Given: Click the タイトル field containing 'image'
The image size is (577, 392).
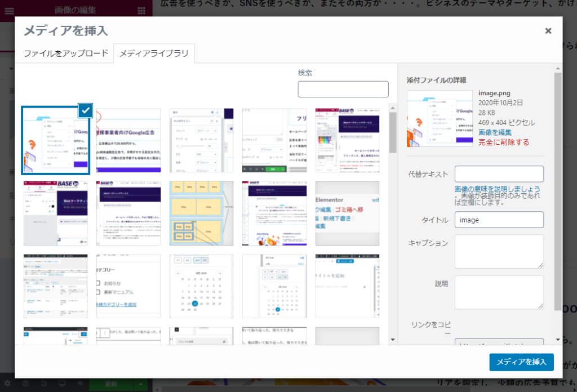Looking at the screenshot, I should click(498, 220).
